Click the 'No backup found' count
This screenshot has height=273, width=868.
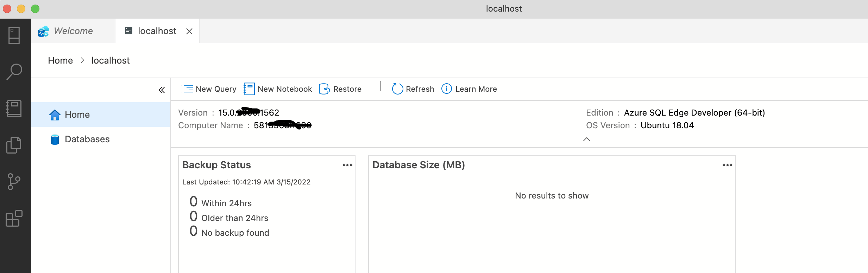pos(229,232)
